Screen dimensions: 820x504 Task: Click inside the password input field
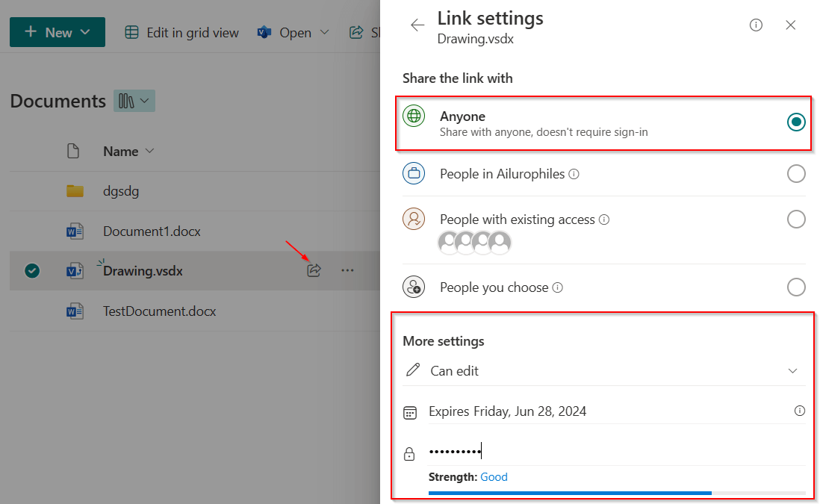pyautogui.click(x=523, y=451)
